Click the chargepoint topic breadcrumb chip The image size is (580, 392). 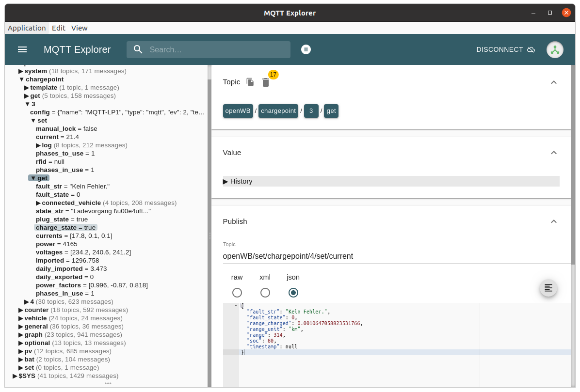click(278, 111)
